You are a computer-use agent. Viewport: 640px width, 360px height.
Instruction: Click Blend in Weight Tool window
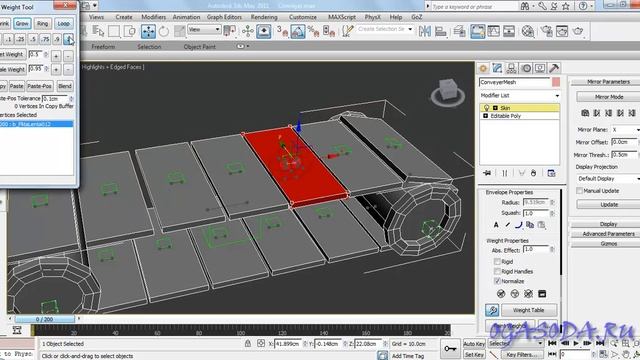coord(64,86)
